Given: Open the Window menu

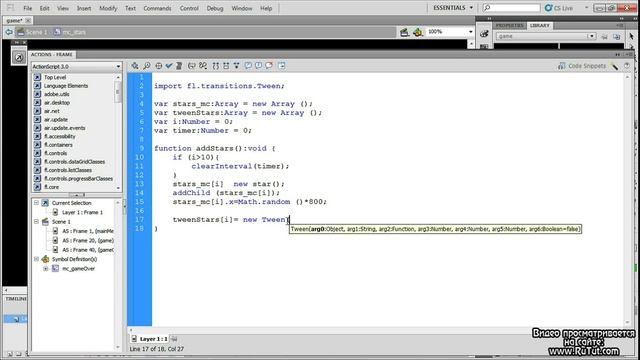Looking at the screenshot, I should 242,8.
